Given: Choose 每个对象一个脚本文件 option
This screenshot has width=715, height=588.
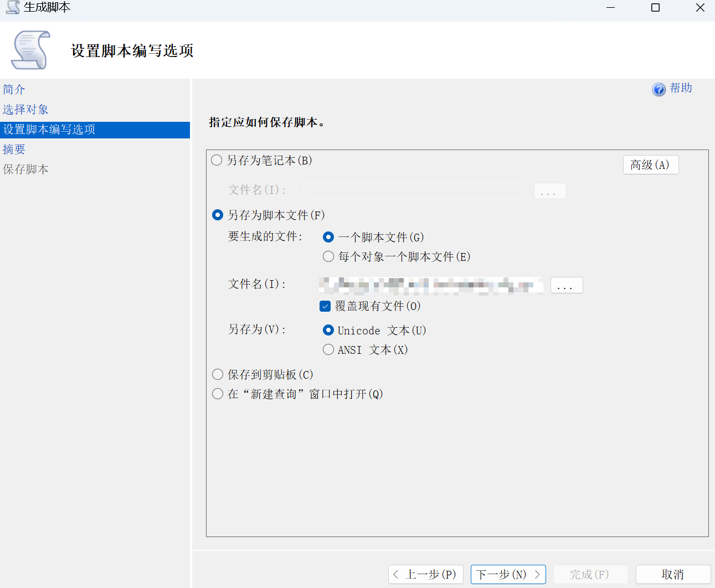Looking at the screenshot, I should (328, 256).
